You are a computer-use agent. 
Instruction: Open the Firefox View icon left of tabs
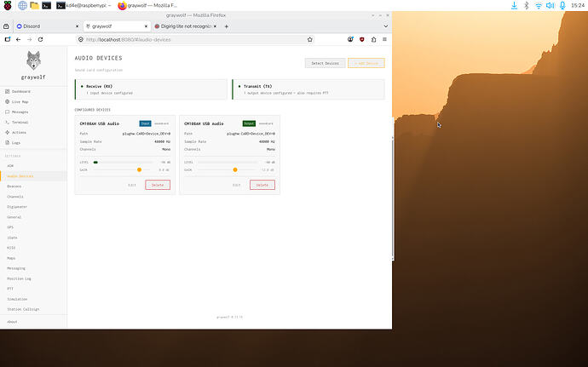point(6,26)
